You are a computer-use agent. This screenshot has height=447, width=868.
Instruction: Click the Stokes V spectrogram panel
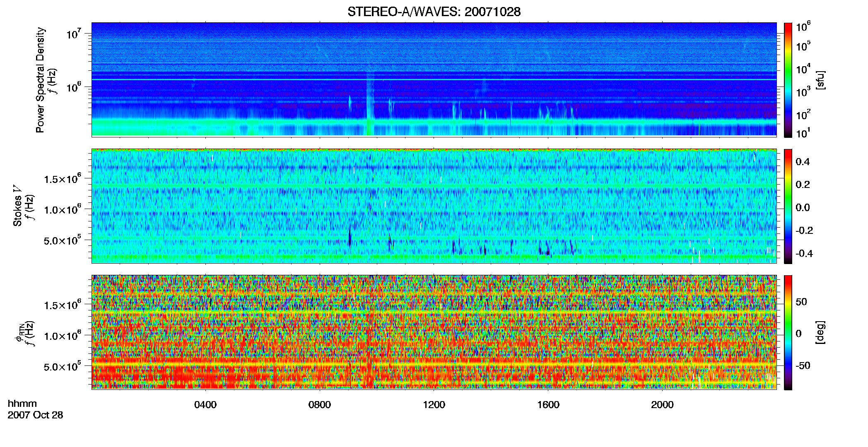tap(434, 206)
